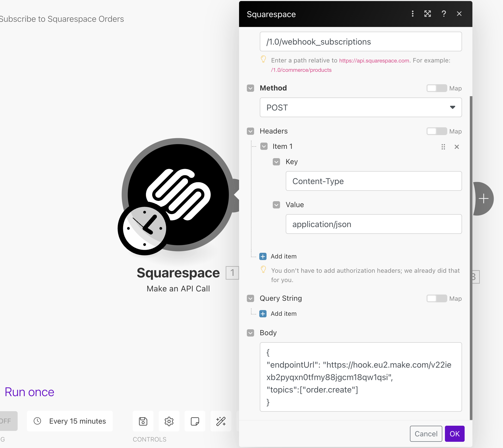Screen dimensions: 503x448
Task: Click the Squarespace module icon on canvas
Action: click(178, 194)
